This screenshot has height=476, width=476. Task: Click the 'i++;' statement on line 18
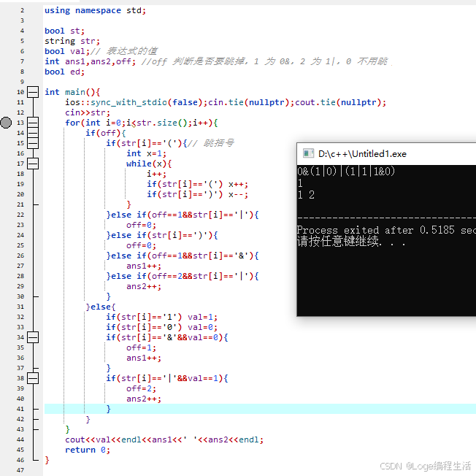click(156, 174)
